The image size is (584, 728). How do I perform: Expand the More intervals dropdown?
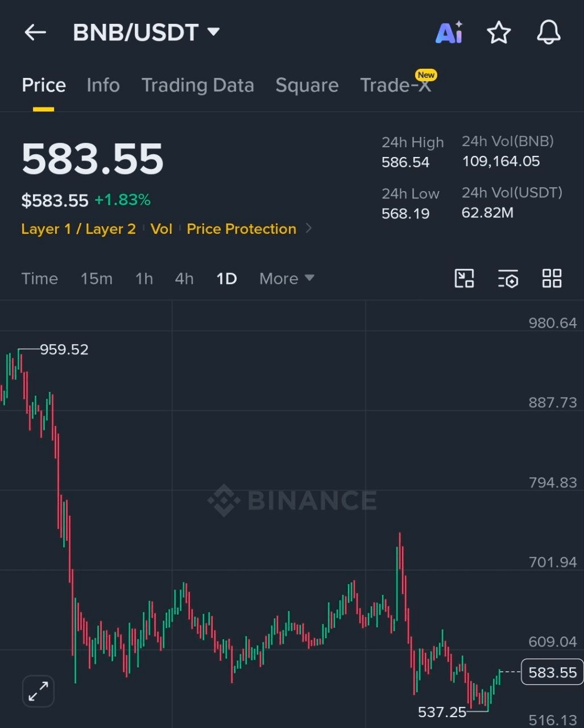click(x=287, y=279)
